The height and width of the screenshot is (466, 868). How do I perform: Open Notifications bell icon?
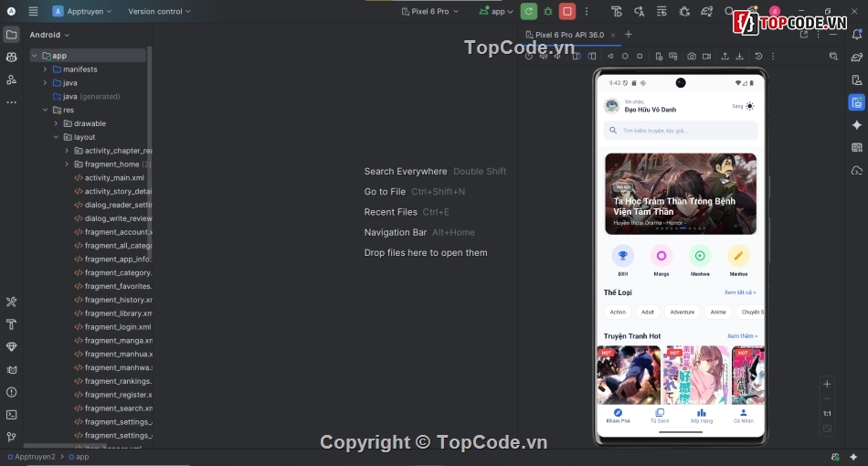(856, 35)
